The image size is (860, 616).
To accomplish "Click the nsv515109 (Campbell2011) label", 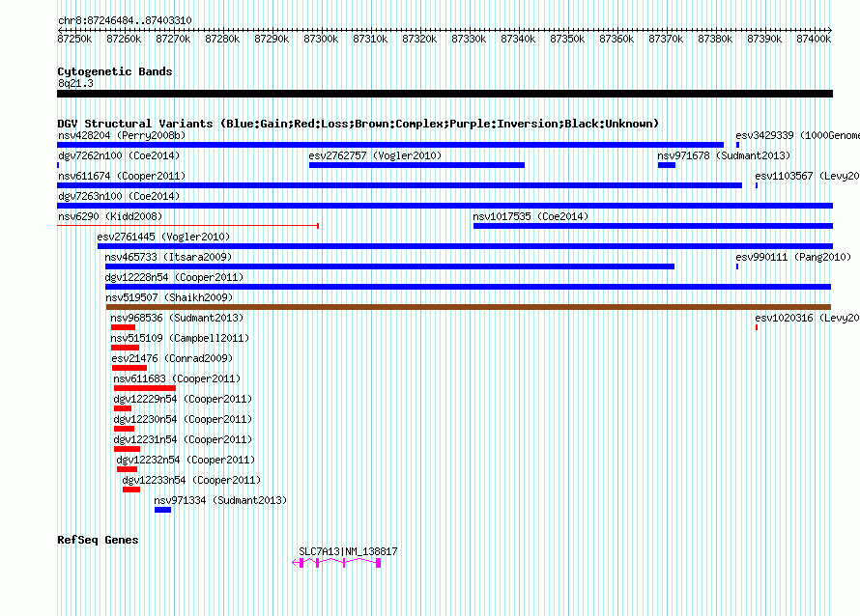I will click(x=180, y=338).
